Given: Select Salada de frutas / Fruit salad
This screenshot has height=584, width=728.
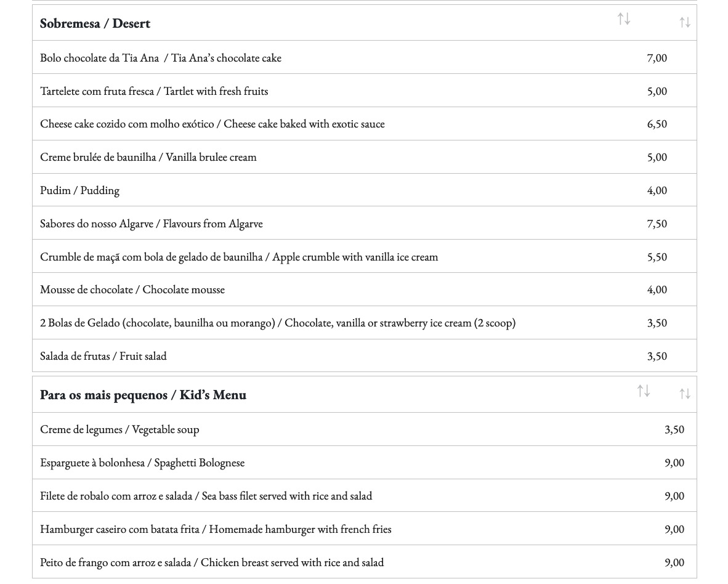Looking at the screenshot, I should (103, 356).
